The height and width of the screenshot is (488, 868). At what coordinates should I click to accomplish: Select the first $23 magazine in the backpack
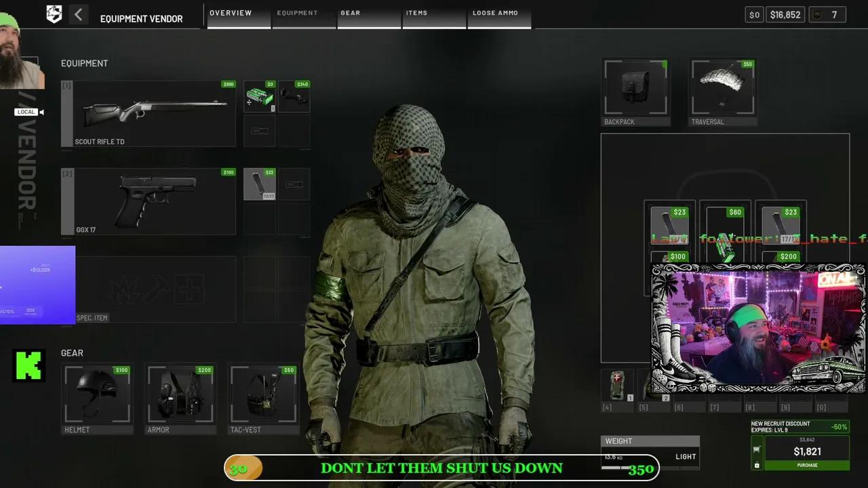pyautogui.click(x=669, y=225)
